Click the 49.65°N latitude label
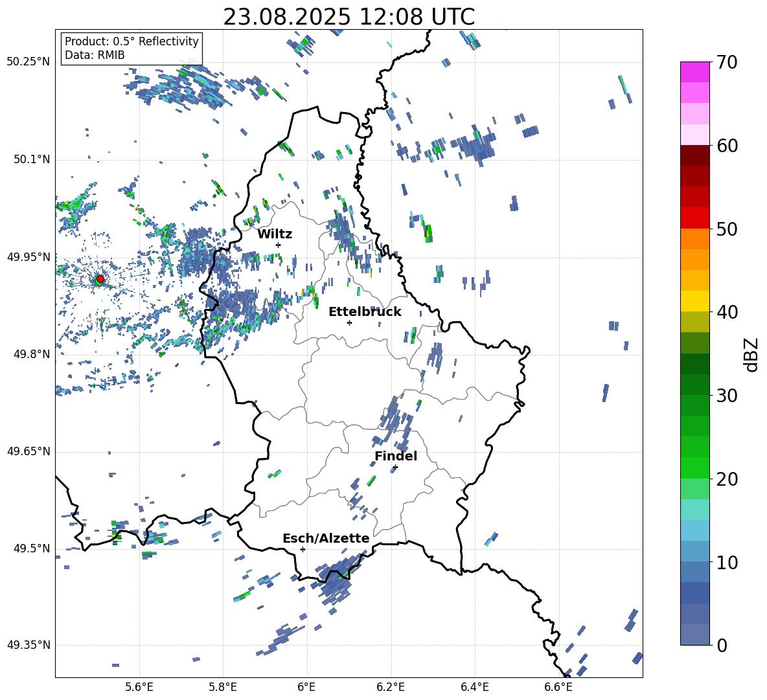Screen dimensions: 767x700 (29, 451)
